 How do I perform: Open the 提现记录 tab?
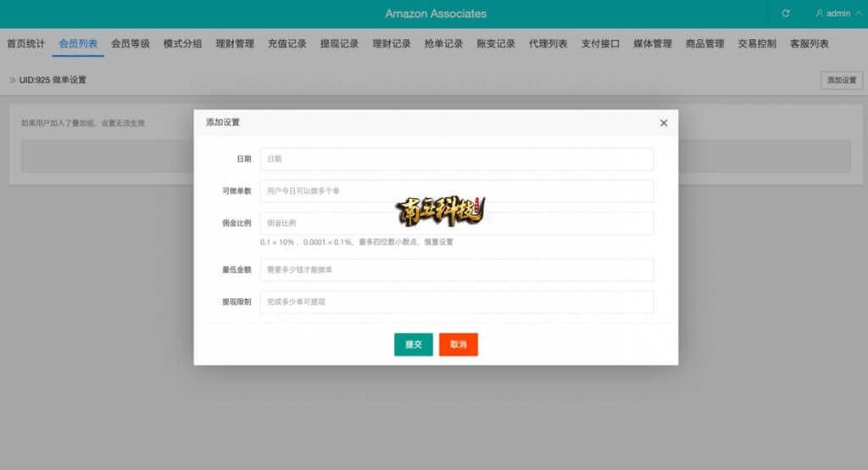(339, 44)
